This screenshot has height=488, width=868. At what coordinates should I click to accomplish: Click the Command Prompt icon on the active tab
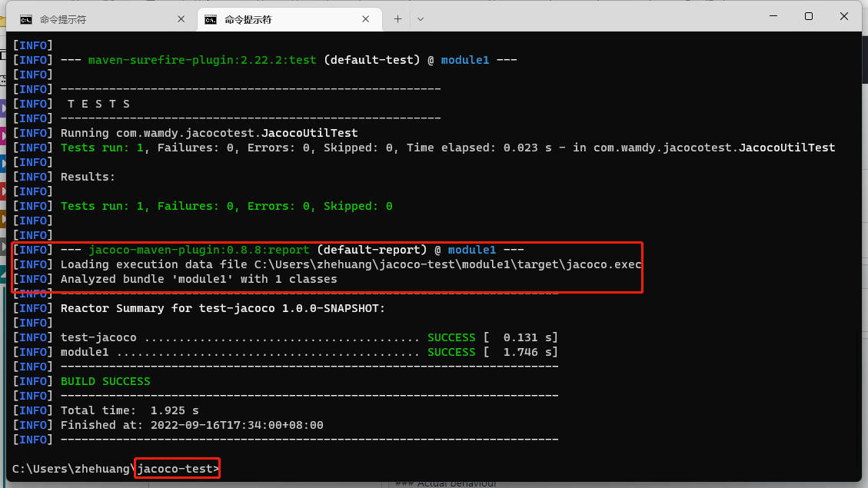coord(211,18)
